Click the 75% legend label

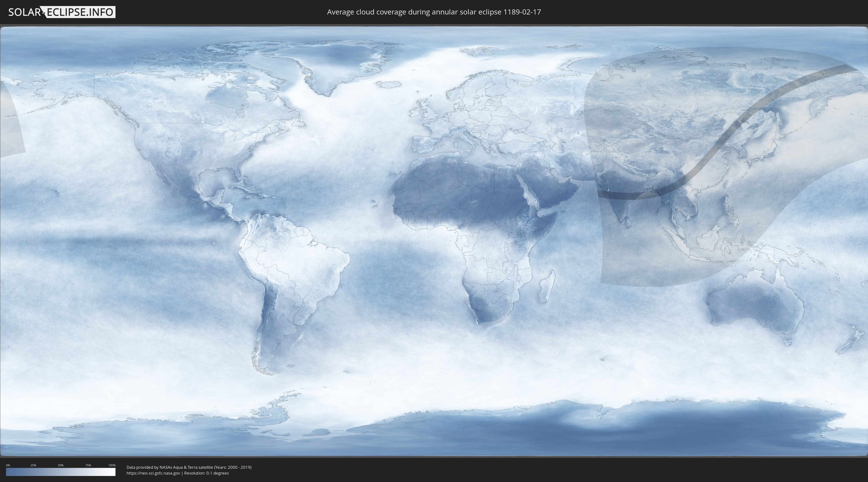pos(88,465)
